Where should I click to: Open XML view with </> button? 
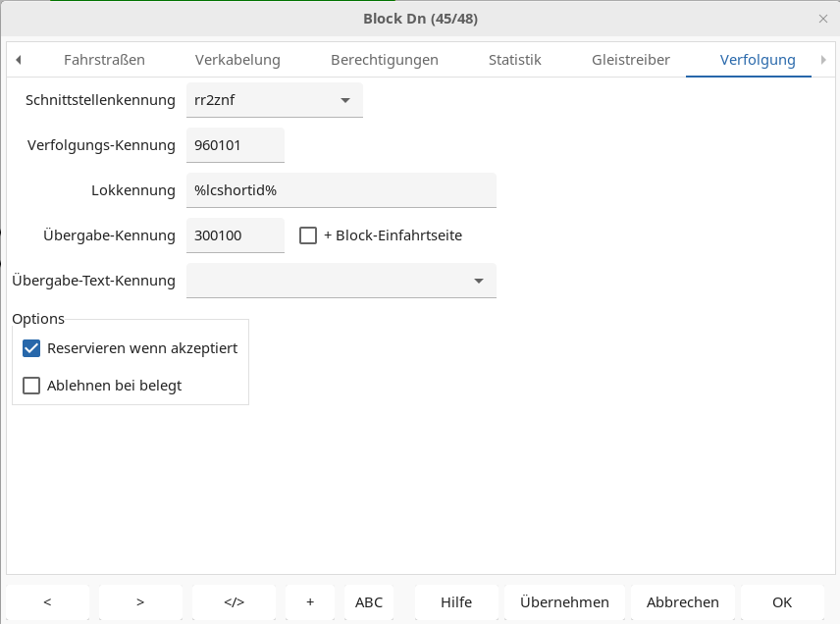tap(234, 602)
